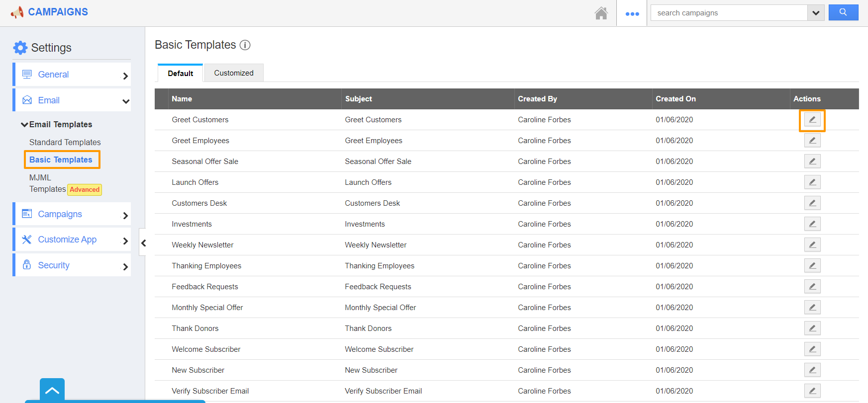Viewport: 868px width, 403px height.
Task: Edit the Seasonal Offer Sale template
Action: [812, 161]
